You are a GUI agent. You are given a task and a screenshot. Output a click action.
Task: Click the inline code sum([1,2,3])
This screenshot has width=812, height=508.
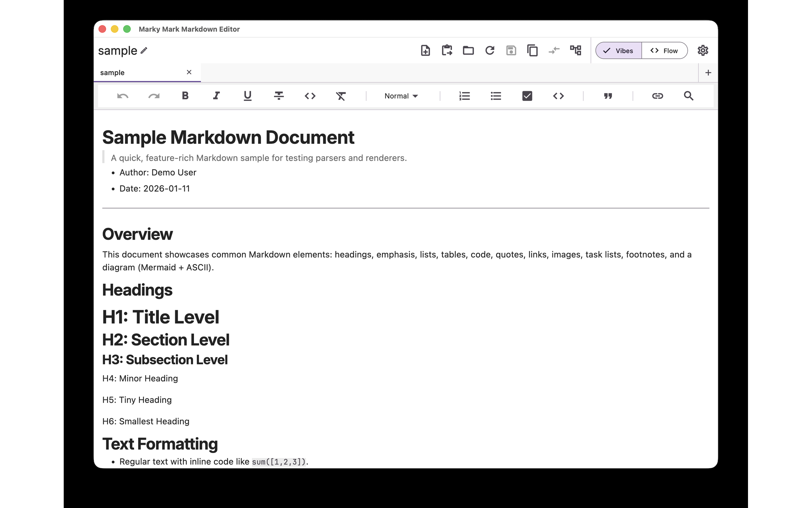pos(279,462)
